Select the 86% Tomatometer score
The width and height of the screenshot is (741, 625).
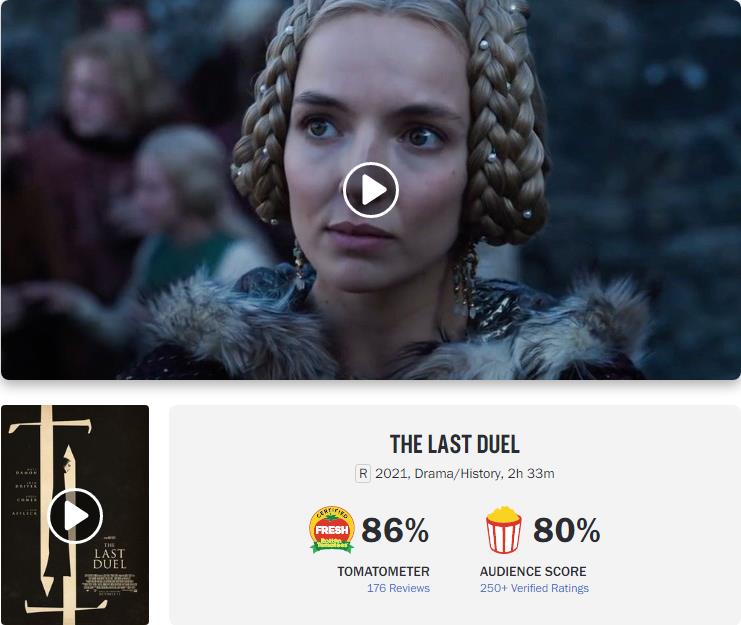pos(395,530)
